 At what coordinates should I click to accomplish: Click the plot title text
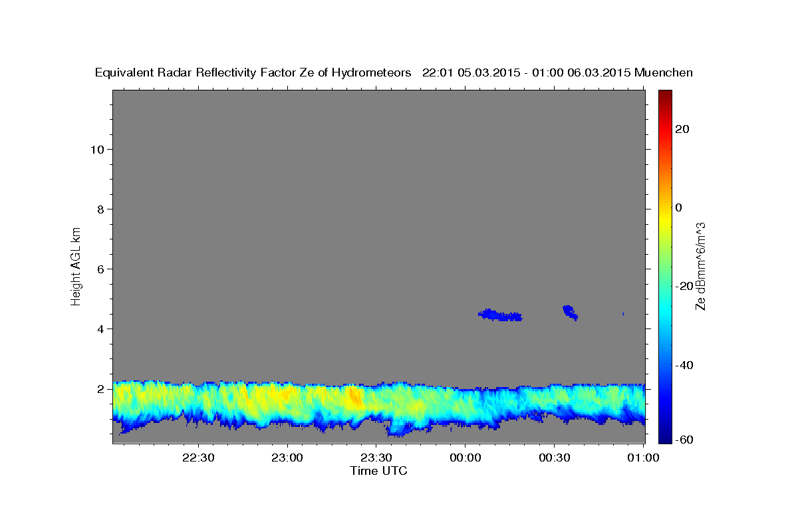point(394,72)
